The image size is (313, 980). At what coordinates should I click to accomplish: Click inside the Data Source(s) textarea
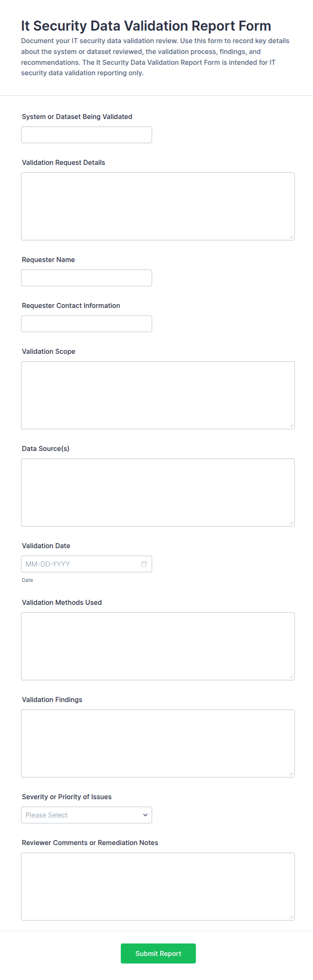pyautogui.click(x=158, y=492)
